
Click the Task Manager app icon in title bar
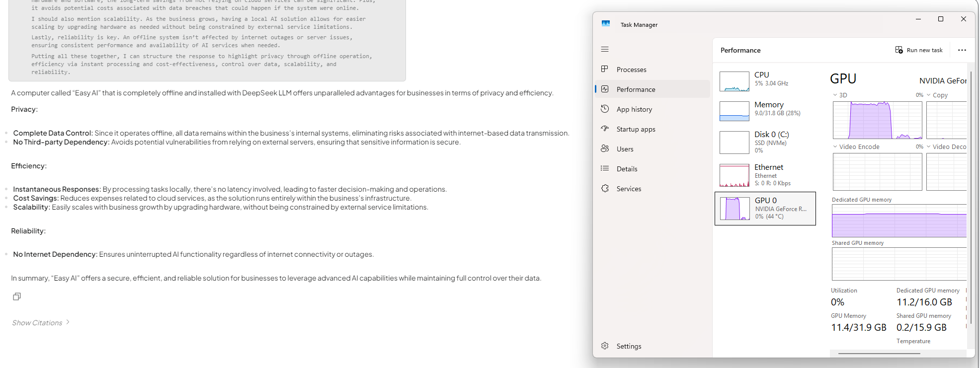(x=606, y=23)
